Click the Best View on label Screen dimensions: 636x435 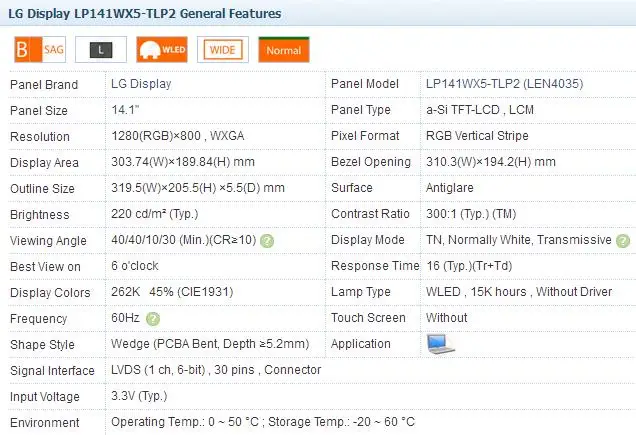(x=45, y=267)
